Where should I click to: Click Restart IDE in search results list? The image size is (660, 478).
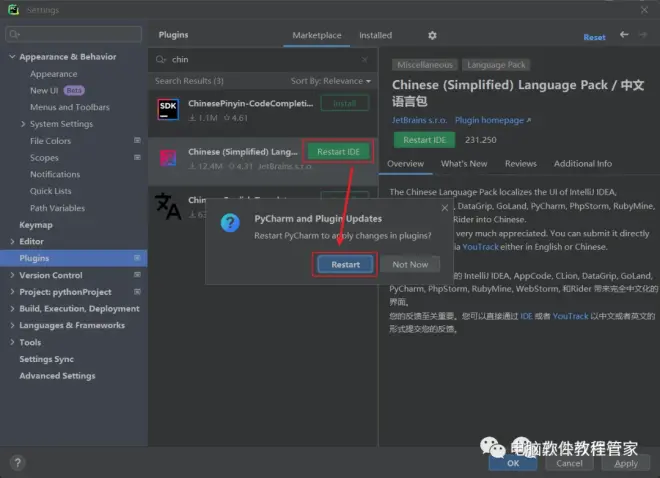[338, 152]
